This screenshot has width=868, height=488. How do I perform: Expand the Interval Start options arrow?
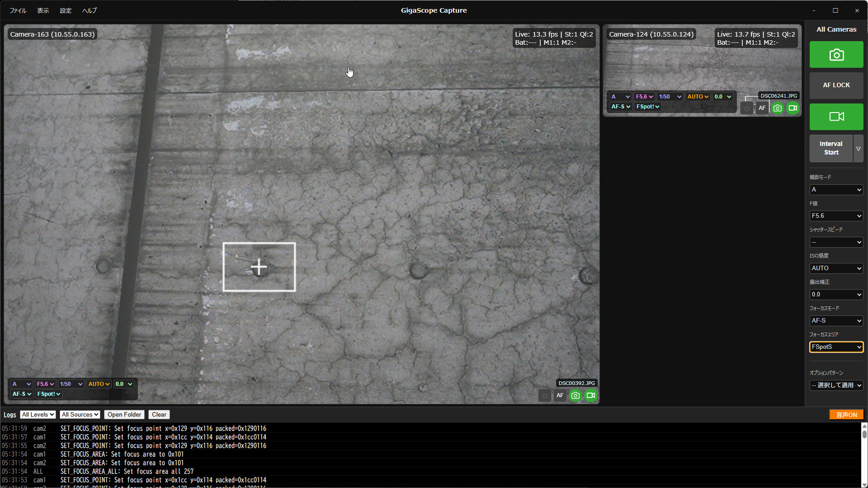click(x=858, y=148)
